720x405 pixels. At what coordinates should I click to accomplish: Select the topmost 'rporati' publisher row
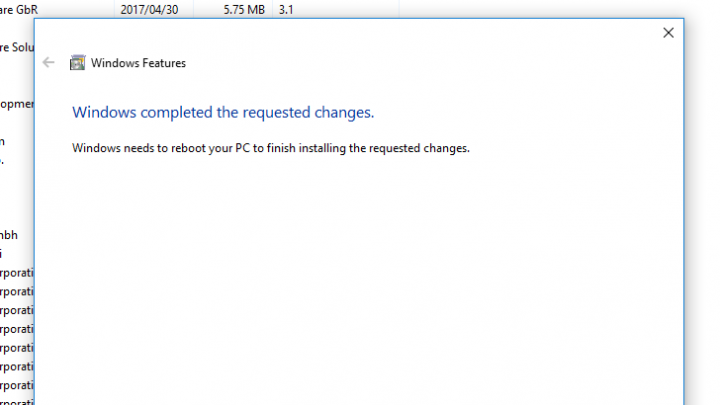(17, 273)
